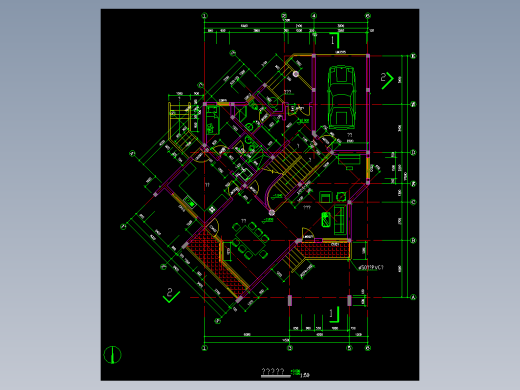Select bottom-left grid axis bubble 1

(x=204, y=348)
